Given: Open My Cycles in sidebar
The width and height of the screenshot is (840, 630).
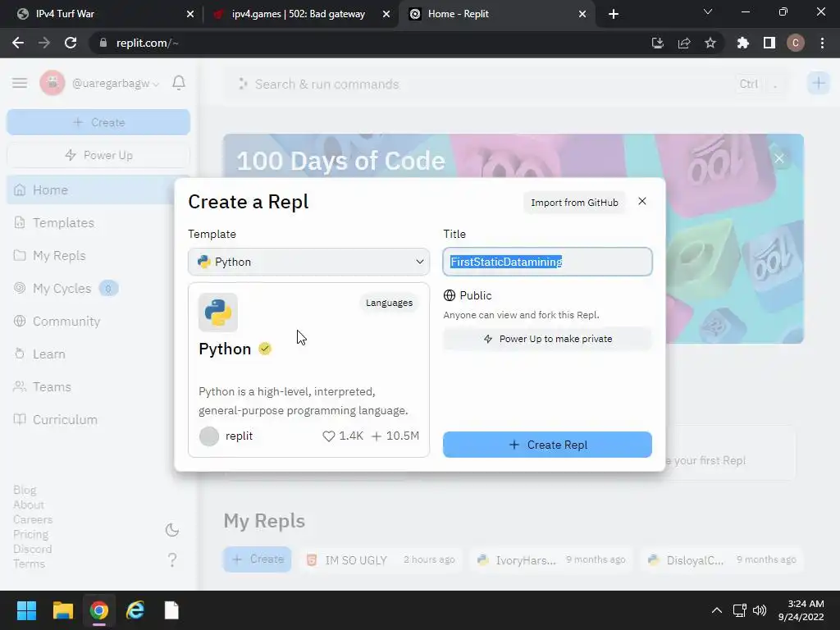Looking at the screenshot, I should 98,289.
